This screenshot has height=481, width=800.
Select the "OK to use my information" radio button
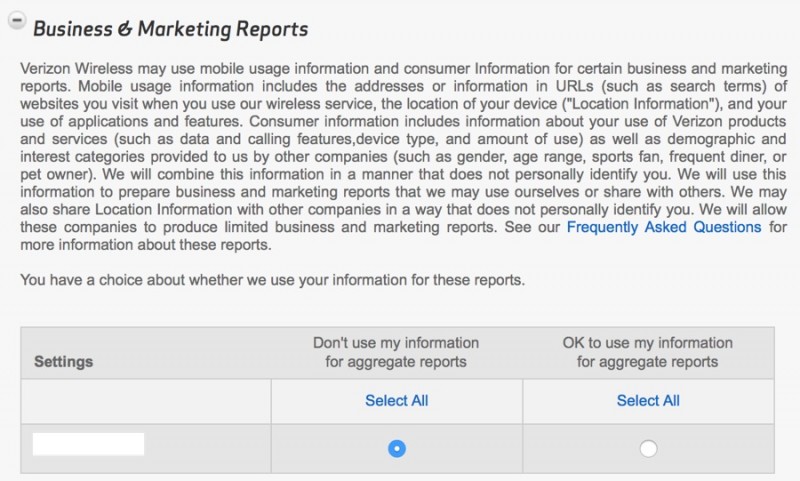[648, 449]
